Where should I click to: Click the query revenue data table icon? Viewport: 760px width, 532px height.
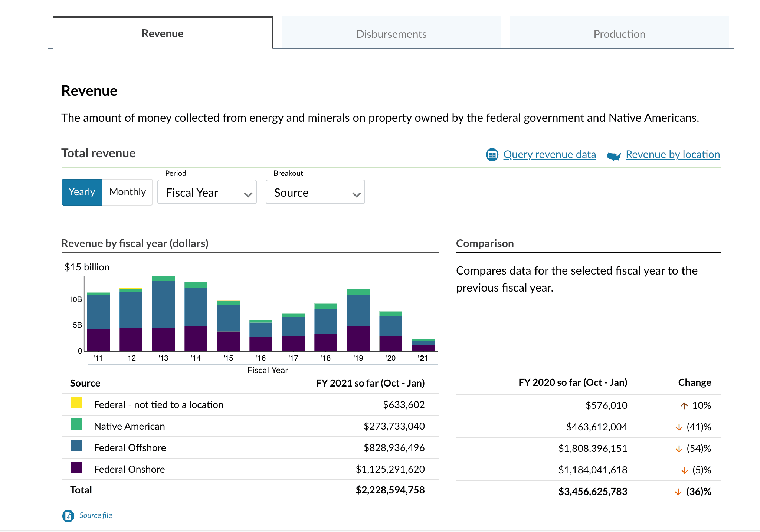point(492,155)
